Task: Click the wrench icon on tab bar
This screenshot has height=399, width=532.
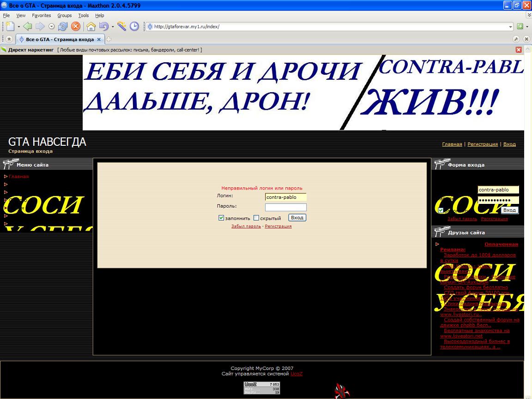Action: tap(516, 39)
